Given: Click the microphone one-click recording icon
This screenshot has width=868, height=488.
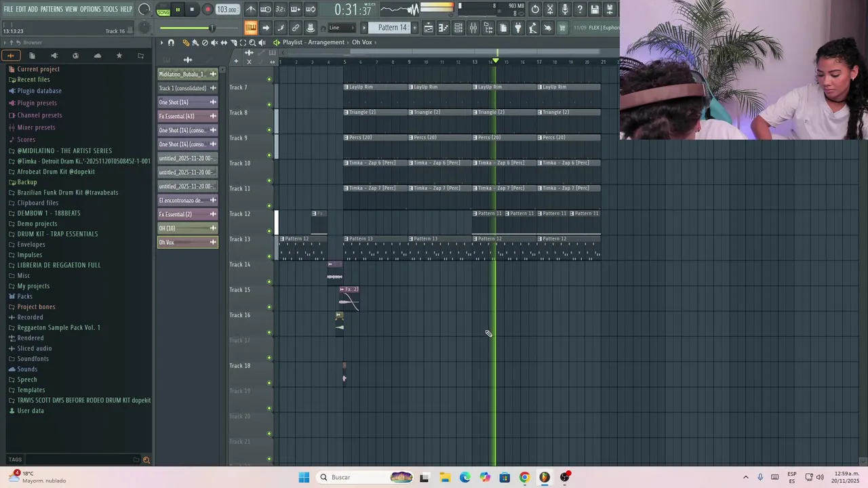Looking at the screenshot, I should 565,9.
